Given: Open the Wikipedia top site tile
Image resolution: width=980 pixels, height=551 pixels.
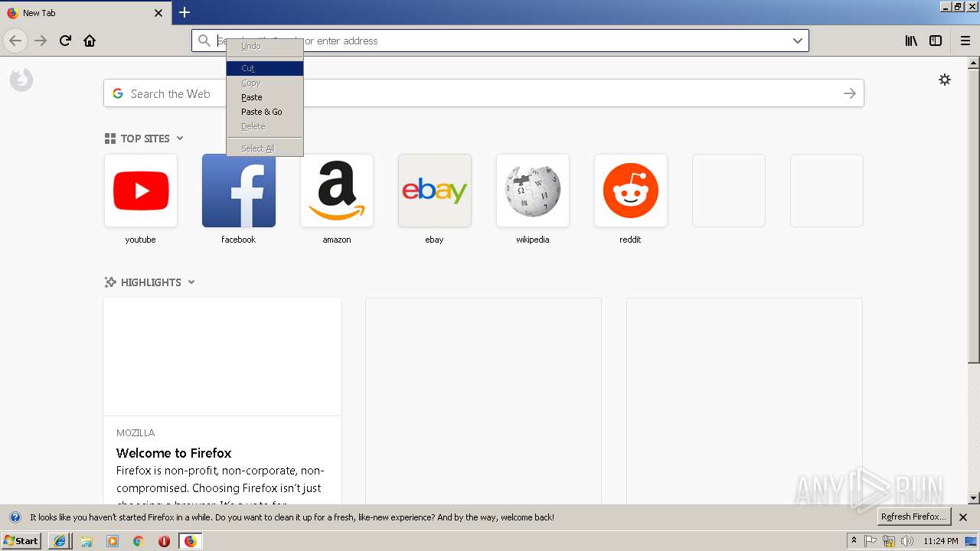Looking at the screenshot, I should 533,191.
